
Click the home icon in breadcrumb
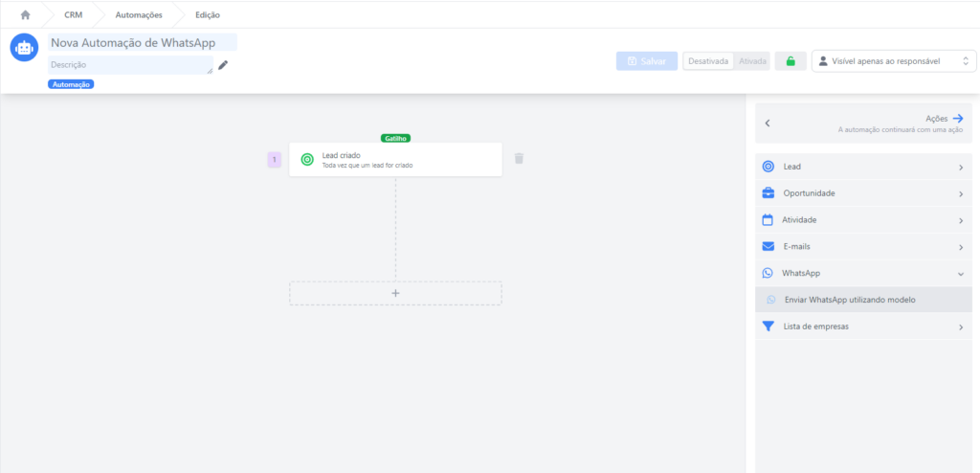click(25, 15)
